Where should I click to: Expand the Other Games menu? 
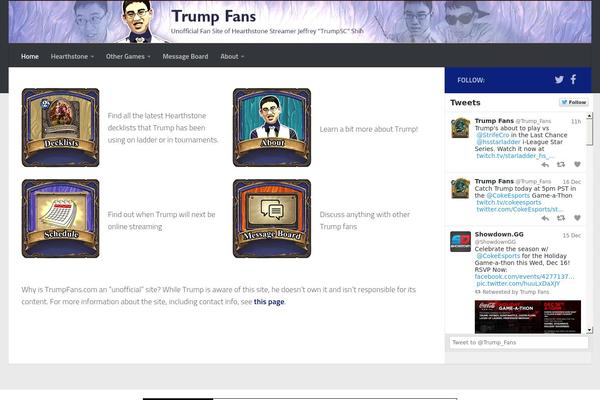(128, 56)
